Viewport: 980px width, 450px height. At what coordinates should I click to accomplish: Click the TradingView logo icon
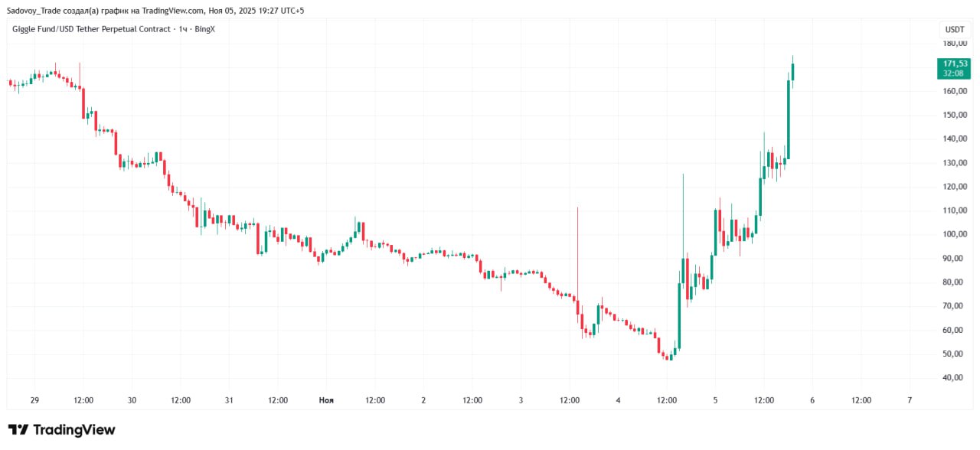click(18, 430)
